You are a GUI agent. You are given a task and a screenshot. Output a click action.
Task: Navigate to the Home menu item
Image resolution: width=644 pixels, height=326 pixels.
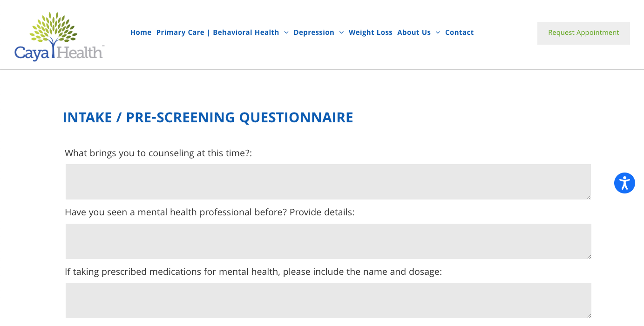pos(141,32)
